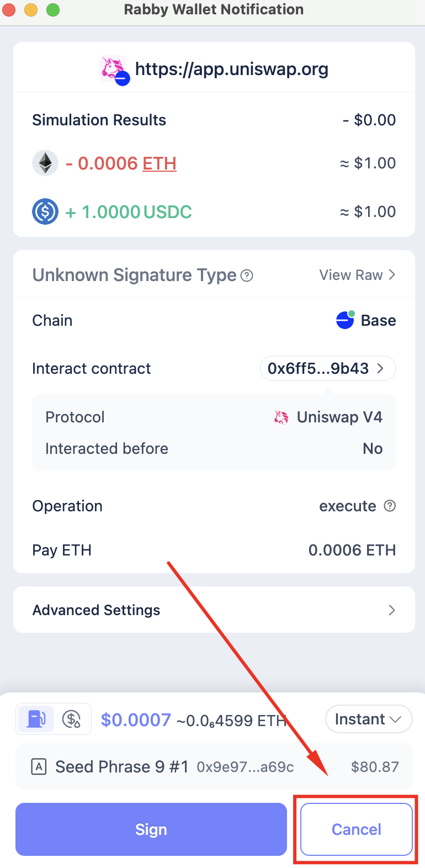Click the Base chain logo
The height and width of the screenshot is (868, 425).
tap(345, 320)
